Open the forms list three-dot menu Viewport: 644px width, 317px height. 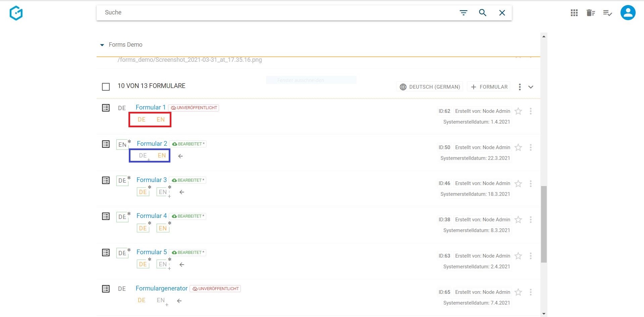(x=520, y=87)
